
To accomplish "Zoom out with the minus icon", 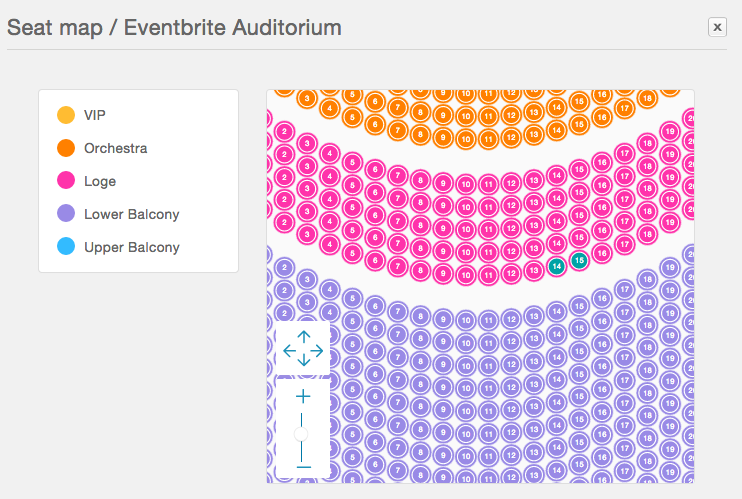I will 303,467.
